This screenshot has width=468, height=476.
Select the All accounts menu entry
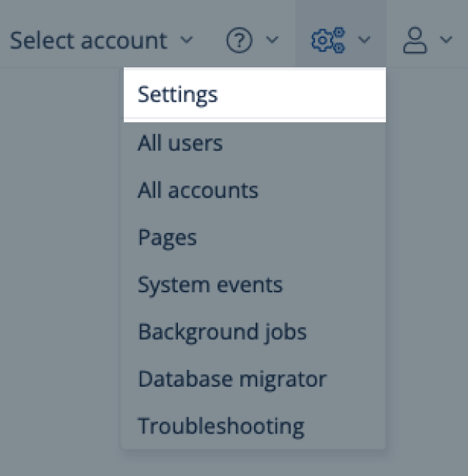(198, 190)
